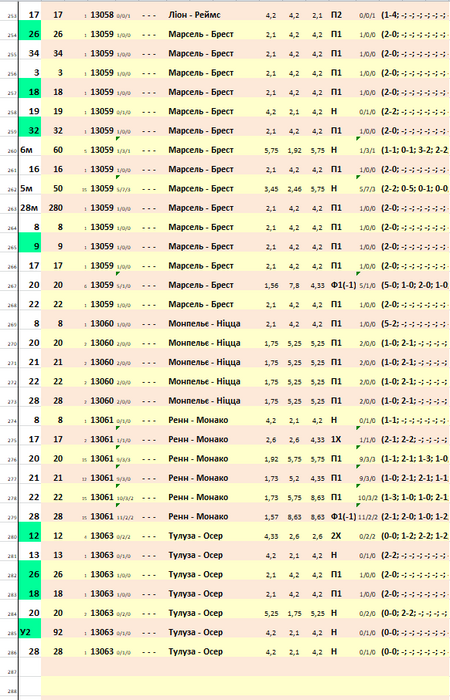The height and width of the screenshot is (700, 450).
Task: Select the П2 result cell in row 253
Action: [336, 15]
